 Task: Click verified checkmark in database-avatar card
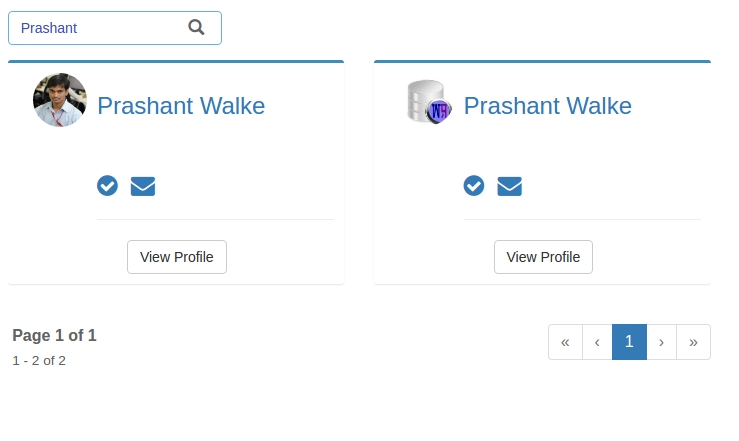tap(474, 185)
